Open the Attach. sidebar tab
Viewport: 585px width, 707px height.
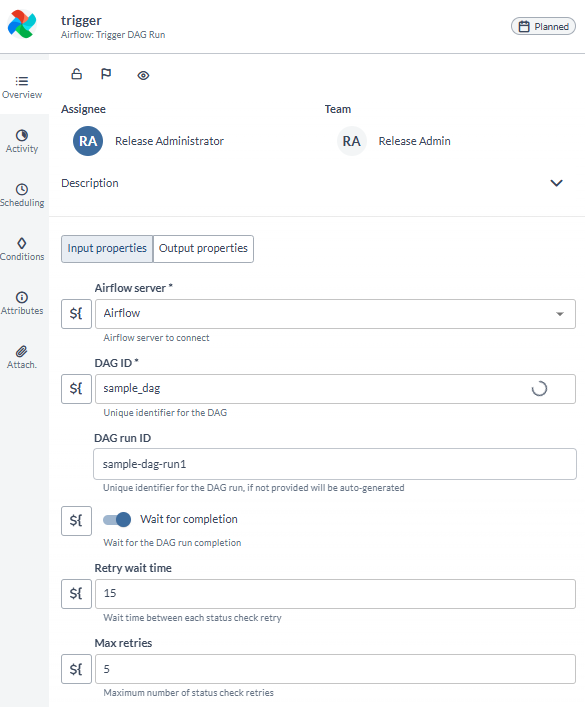pos(22,358)
